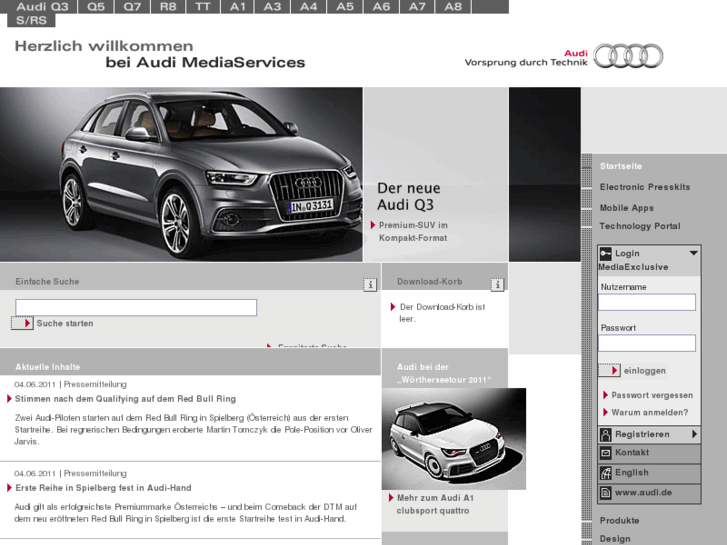
Task: Open the Q5 model tab
Action: [x=96, y=6]
